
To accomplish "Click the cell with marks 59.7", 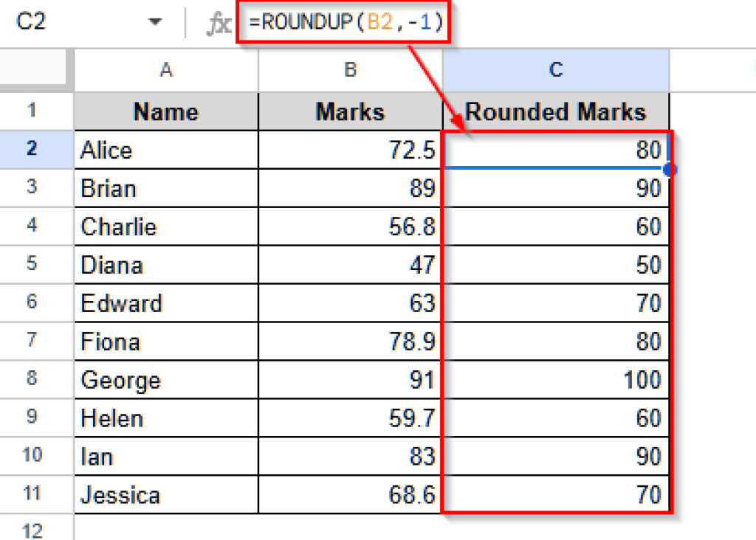I will (x=351, y=419).
